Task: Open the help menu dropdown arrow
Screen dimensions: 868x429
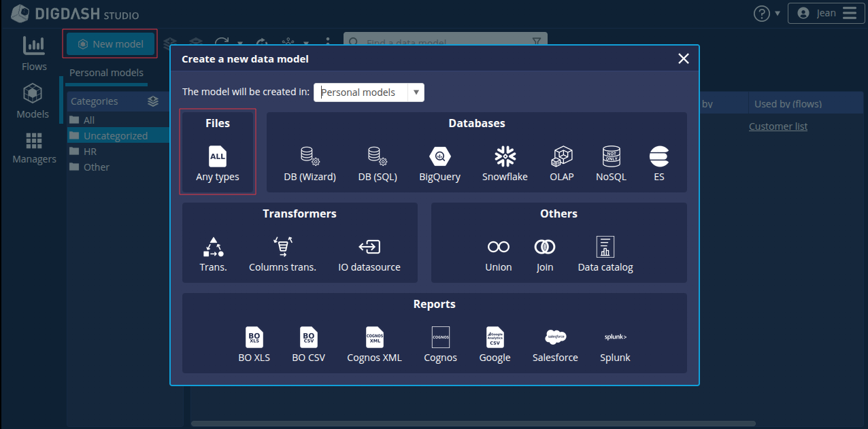Action: click(778, 14)
